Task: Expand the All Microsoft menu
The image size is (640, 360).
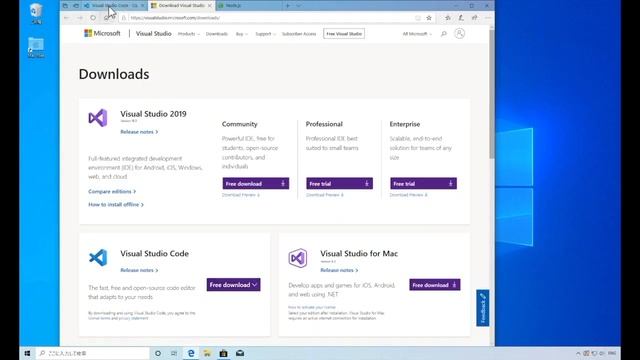Action: click(x=417, y=34)
